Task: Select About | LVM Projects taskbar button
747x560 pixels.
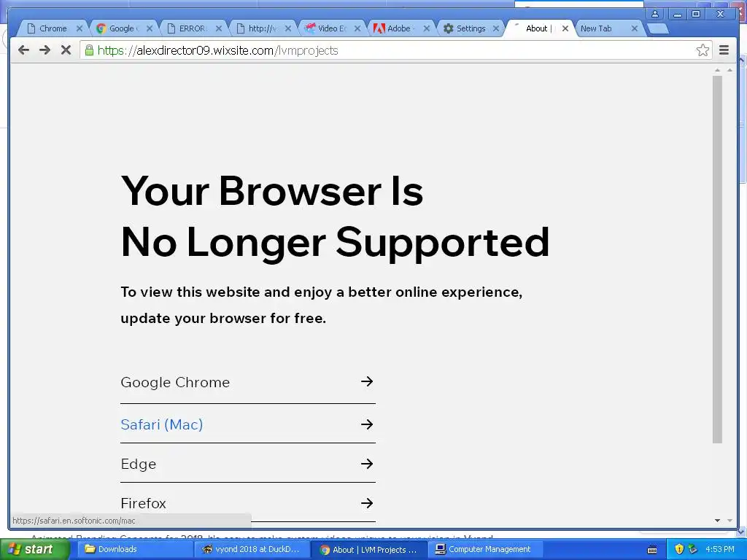Action: (x=368, y=549)
